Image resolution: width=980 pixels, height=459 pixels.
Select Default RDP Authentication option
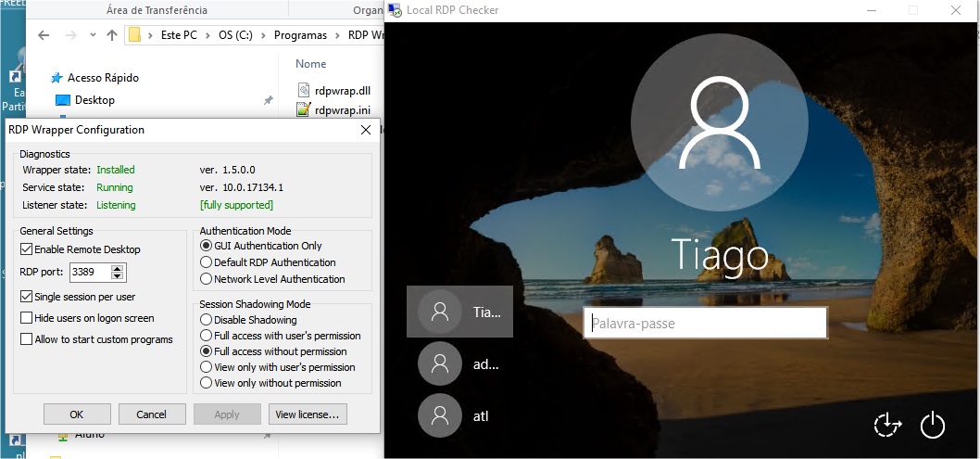pyautogui.click(x=206, y=262)
